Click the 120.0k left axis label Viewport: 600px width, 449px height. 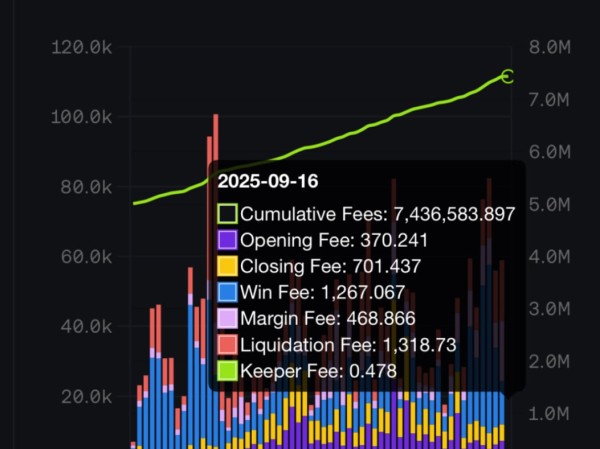click(81, 48)
